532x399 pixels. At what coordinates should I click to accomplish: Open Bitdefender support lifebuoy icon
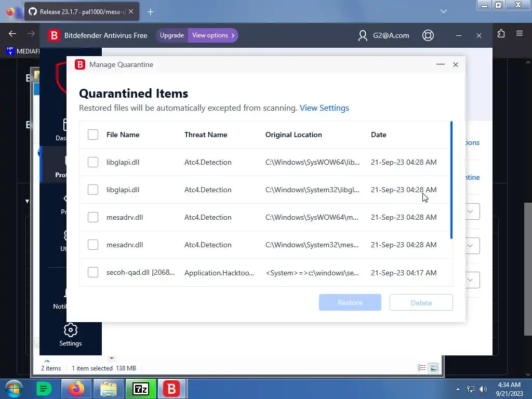(428, 35)
